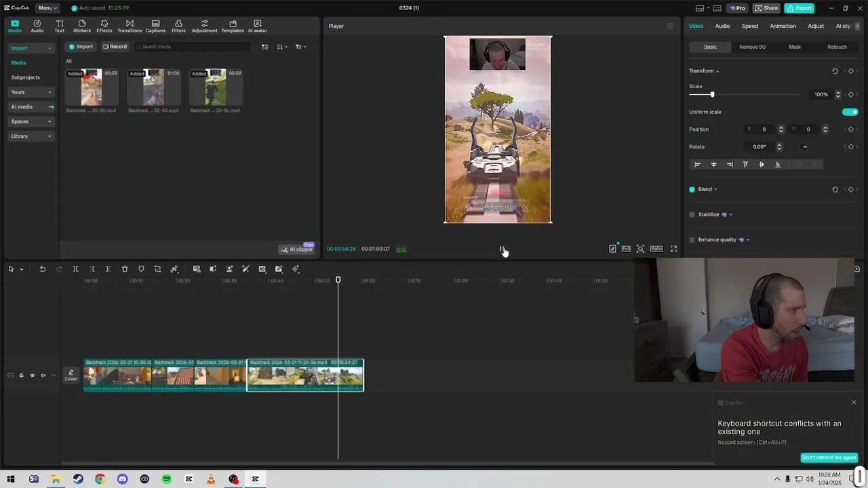Click the Share button
This screenshot has height=488, width=868.
coord(767,8)
